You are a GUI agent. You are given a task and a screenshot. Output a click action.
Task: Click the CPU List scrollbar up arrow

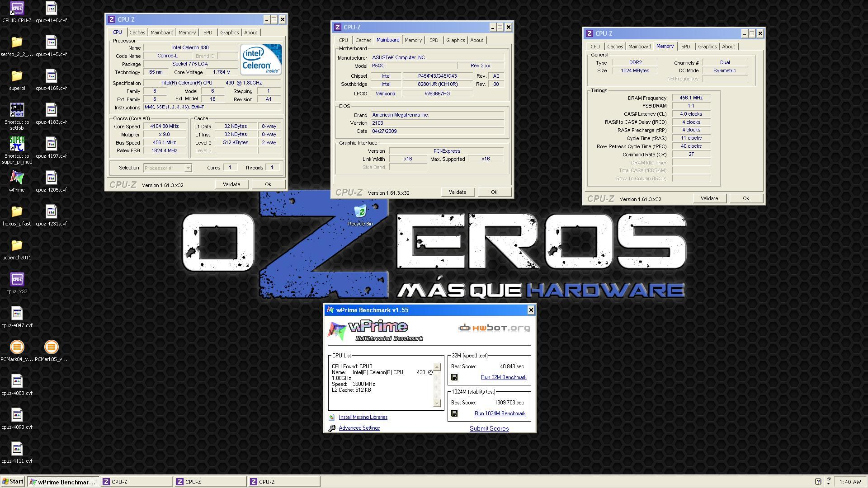point(437,367)
